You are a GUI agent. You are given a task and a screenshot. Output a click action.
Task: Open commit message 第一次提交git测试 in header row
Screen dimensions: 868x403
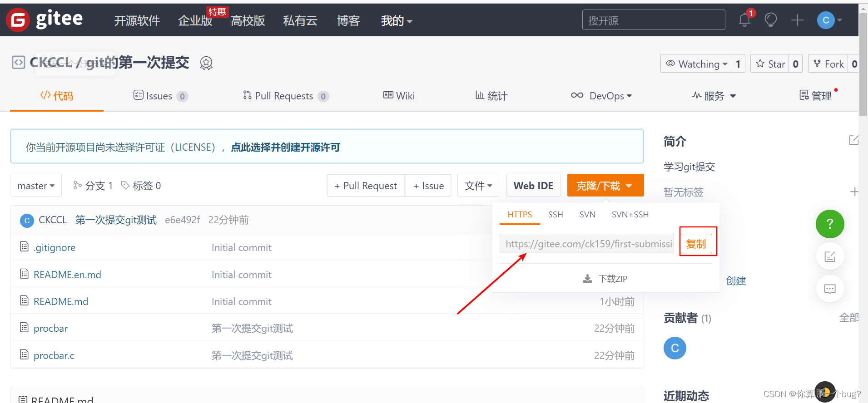click(116, 220)
